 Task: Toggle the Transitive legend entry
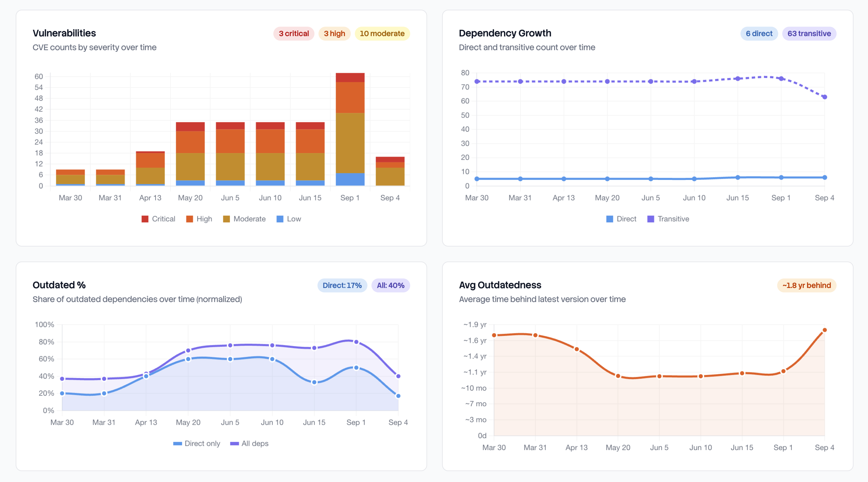tap(668, 219)
